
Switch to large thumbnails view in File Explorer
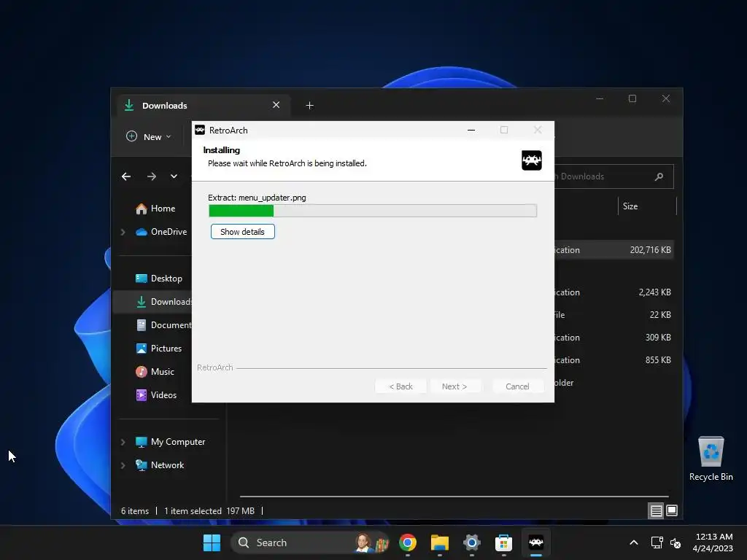pos(672,511)
